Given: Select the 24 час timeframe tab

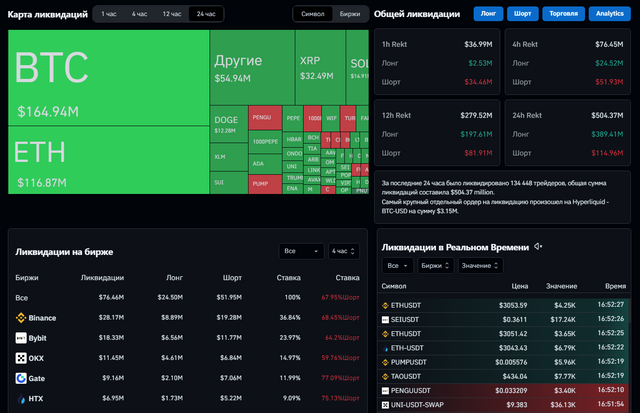Looking at the screenshot, I should 206,14.
